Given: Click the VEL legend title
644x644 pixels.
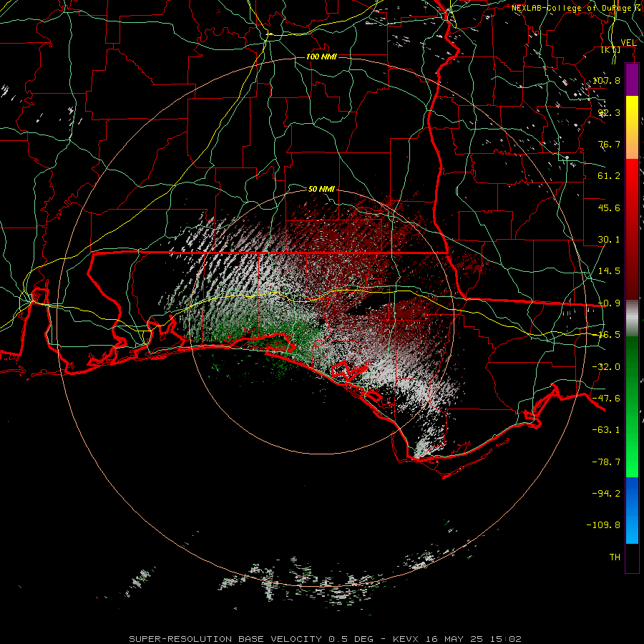Looking at the screenshot, I should [x=628, y=43].
